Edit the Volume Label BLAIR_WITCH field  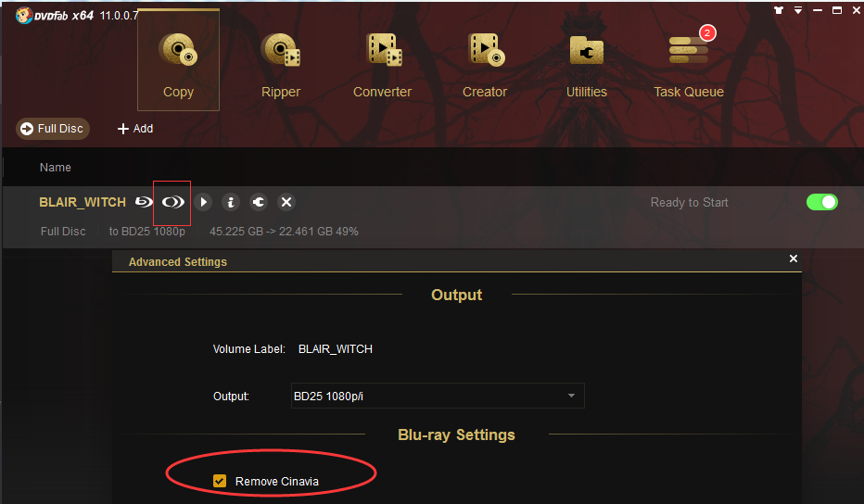click(x=335, y=349)
